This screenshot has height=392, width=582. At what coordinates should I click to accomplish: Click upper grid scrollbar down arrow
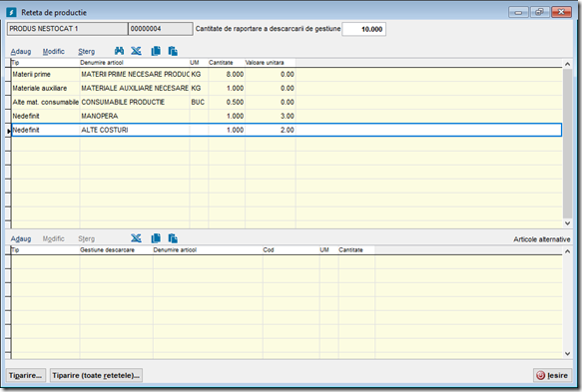pyautogui.click(x=567, y=222)
